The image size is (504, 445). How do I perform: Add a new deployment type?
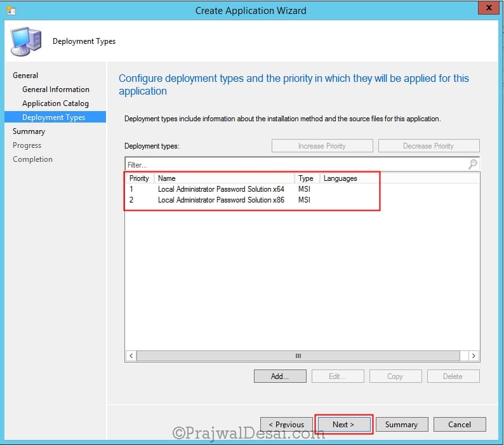pos(280,376)
